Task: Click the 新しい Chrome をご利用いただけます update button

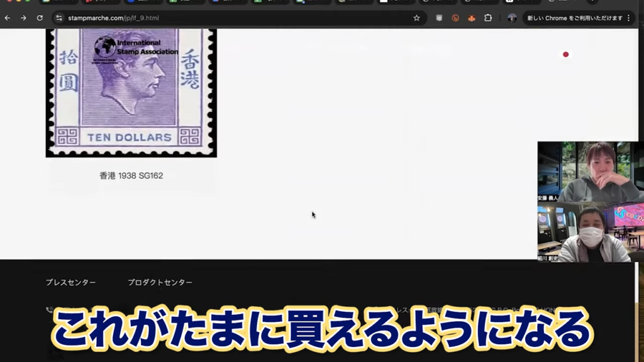Action: [x=575, y=18]
